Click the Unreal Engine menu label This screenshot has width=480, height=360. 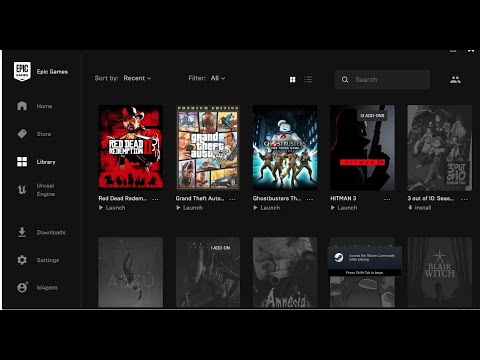coord(46,190)
